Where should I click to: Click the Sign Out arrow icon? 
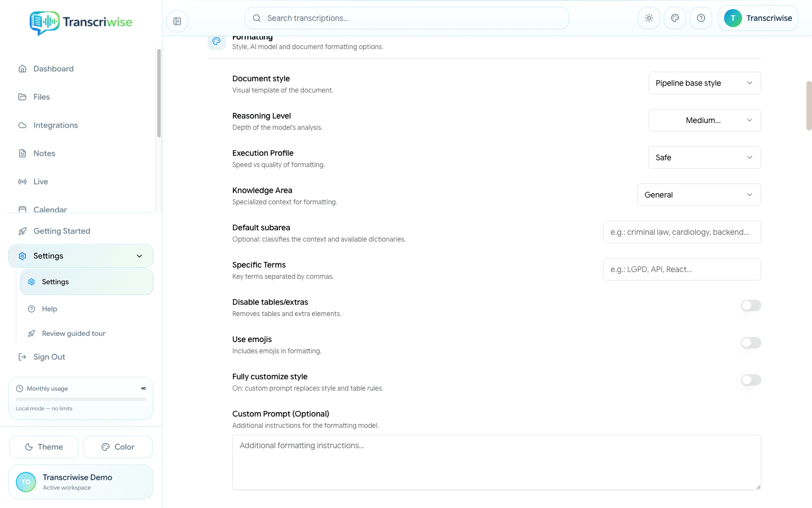pos(23,357)
